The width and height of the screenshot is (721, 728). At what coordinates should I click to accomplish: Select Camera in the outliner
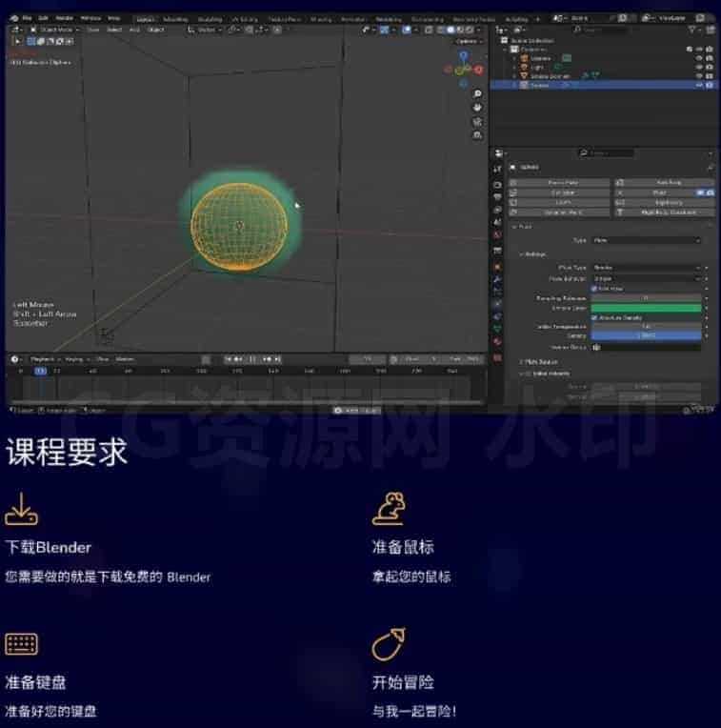click(541, 58)
